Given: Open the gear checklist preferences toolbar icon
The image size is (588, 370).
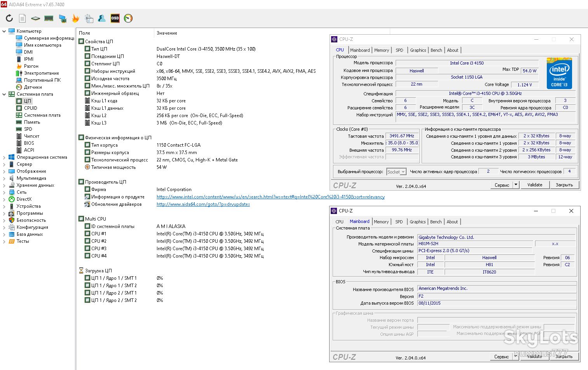Looking at the screenshot, I should click(89, 18).
